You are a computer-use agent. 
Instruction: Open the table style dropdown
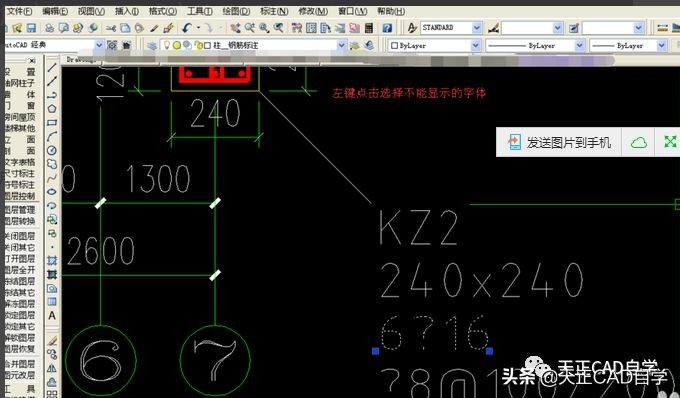click(x=638, y=28)
